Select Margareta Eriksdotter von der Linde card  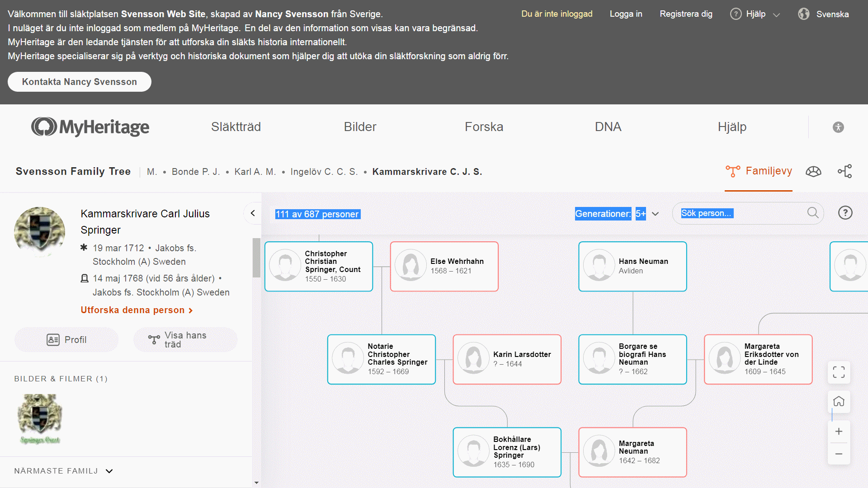point(758,359)
